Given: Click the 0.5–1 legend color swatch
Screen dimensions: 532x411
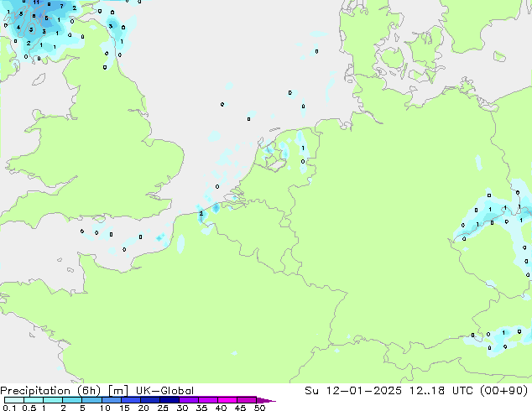Looking at the screenshot, I should coord(34,400).
